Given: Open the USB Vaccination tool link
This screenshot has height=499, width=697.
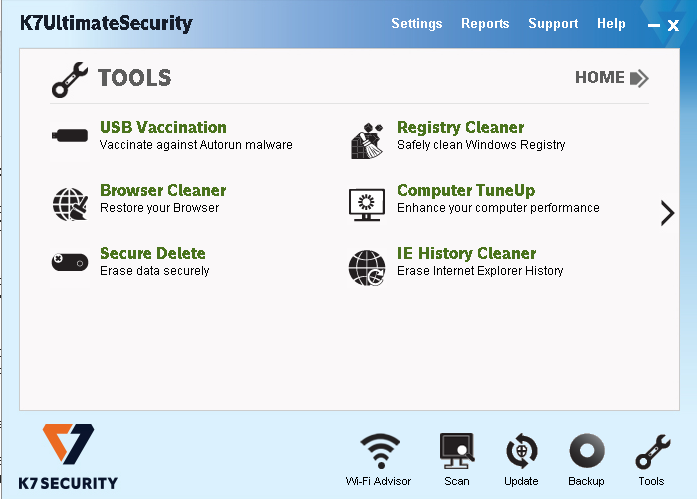Looking at the screenshot, I should coord(163,128).
